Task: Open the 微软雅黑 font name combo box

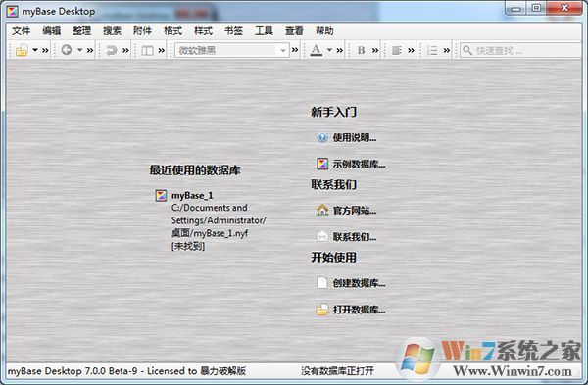Action: 231,50
